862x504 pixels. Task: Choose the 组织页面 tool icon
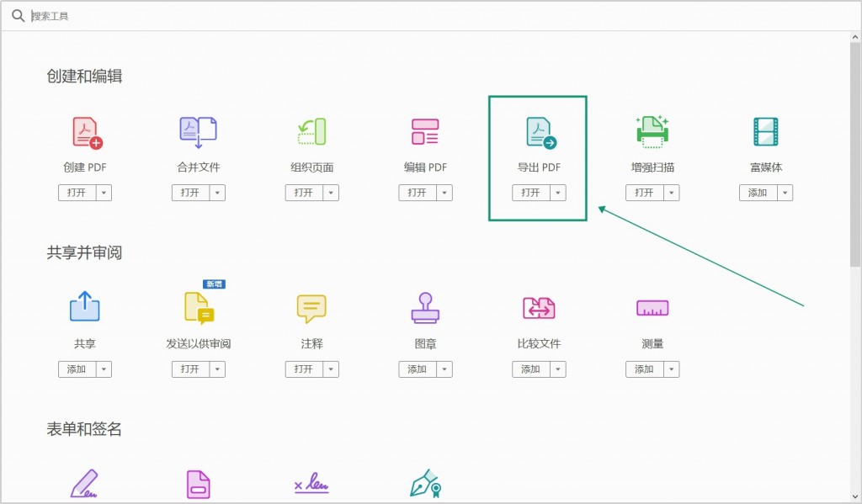(x=311, y=132)
